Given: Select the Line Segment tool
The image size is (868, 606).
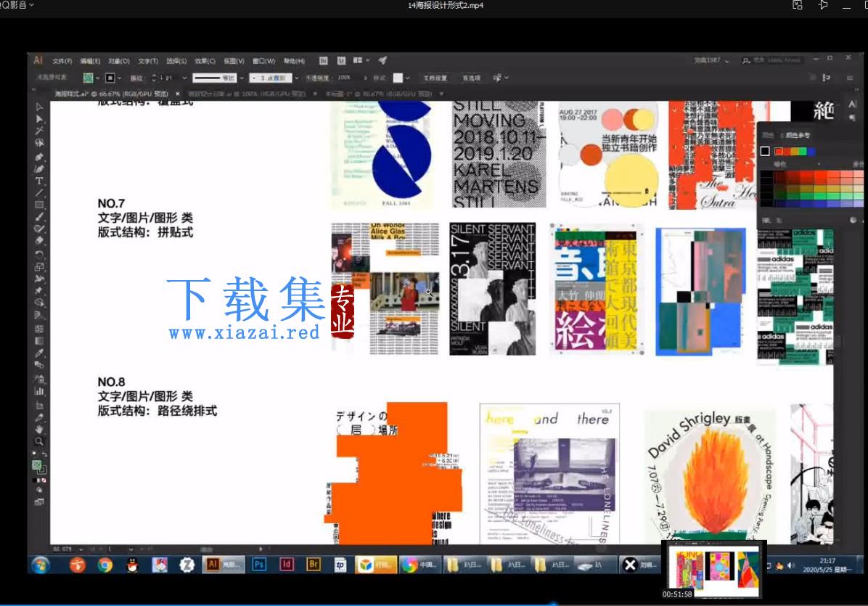Looking at the screenshot, I should click(39, 193).
